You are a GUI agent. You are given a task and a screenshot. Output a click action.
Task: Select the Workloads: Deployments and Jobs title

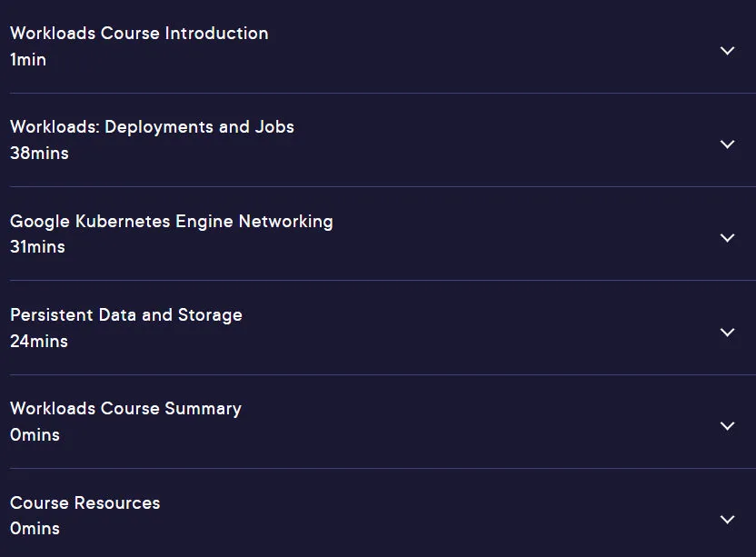152,127
